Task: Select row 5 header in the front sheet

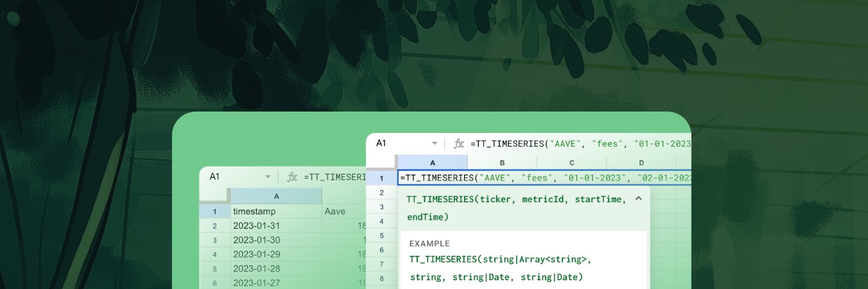Action: (381, 236)
